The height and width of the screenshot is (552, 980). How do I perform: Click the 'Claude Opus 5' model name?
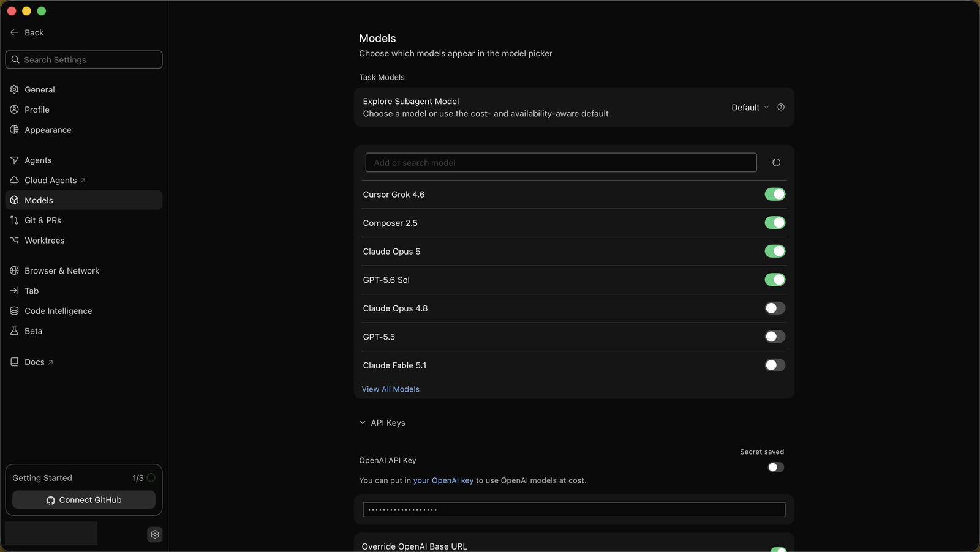click(391, 252)
